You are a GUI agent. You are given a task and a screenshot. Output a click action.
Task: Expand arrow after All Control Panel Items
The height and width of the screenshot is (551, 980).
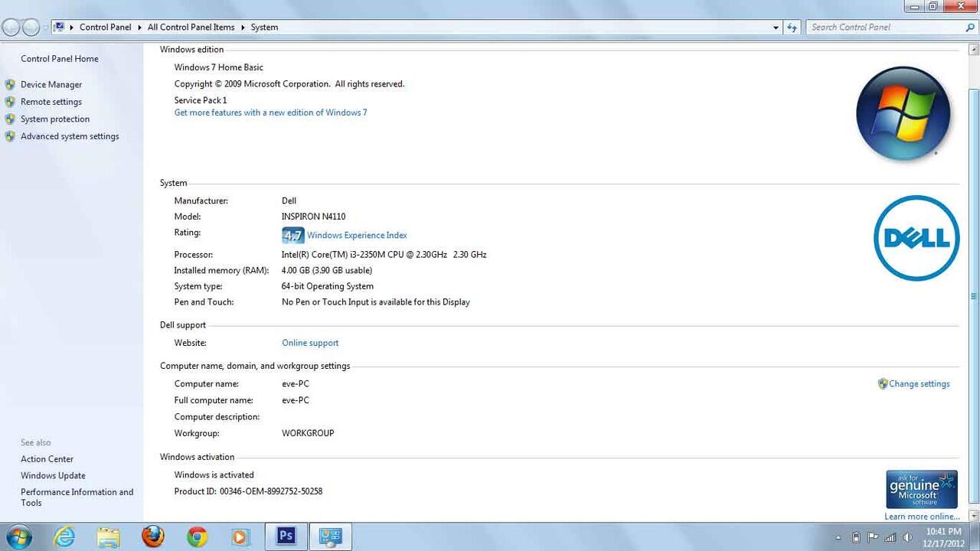coord(243,28)
